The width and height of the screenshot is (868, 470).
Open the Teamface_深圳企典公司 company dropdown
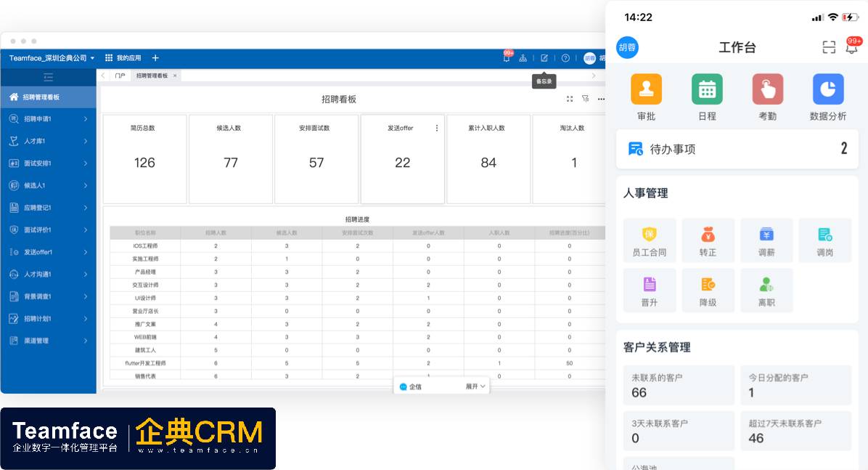click(52, 57)
